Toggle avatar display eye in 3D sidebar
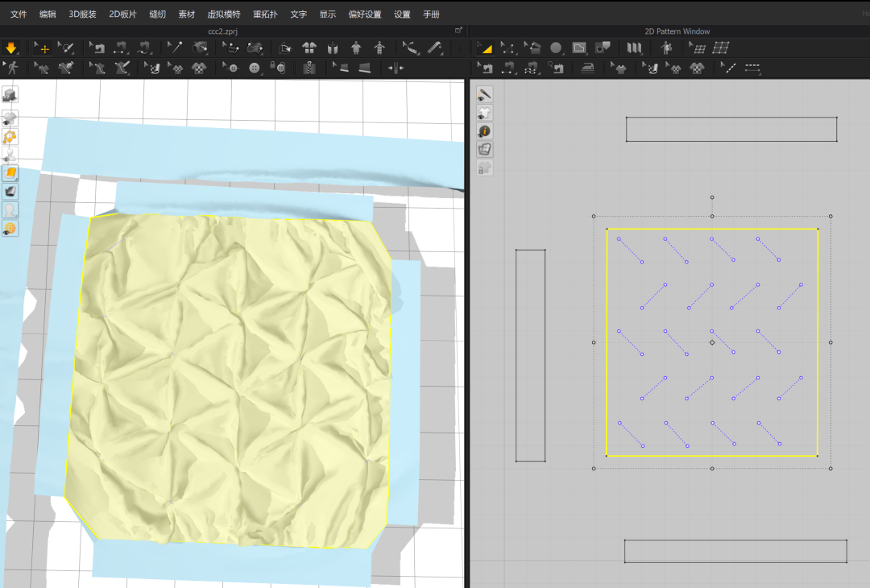 point(10,155)
